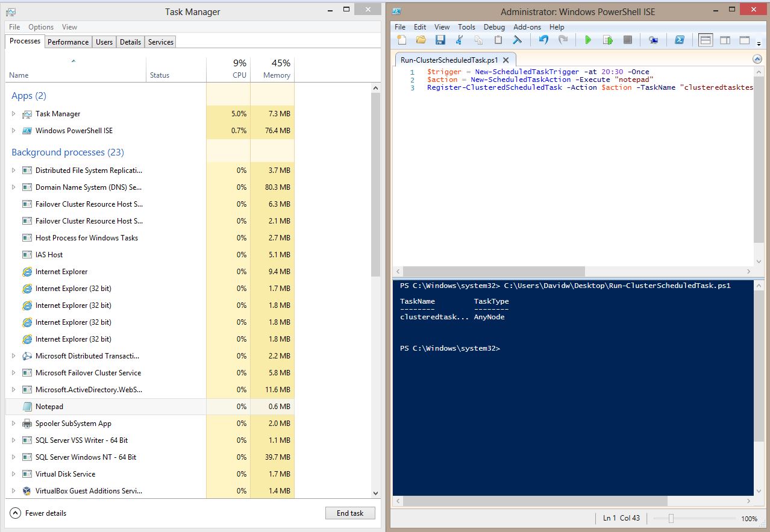Switch to the Users tab
The image size is (770, 532).
pyautogui.click(x=104, y=42)
